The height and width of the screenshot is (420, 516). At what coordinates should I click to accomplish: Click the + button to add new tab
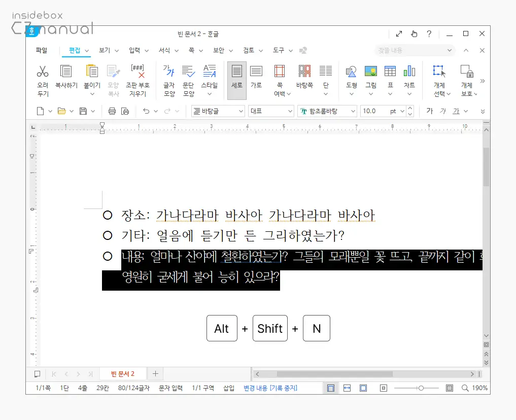(155, 373)
